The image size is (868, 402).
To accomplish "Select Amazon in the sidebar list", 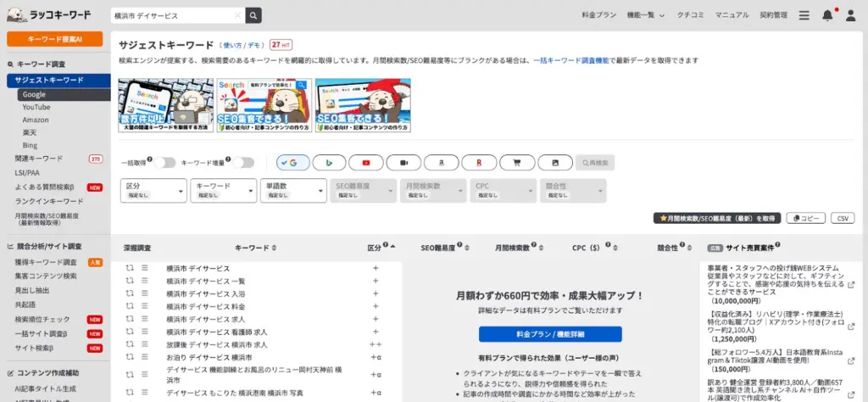I will pyautogui.click(x=36, y=120).
